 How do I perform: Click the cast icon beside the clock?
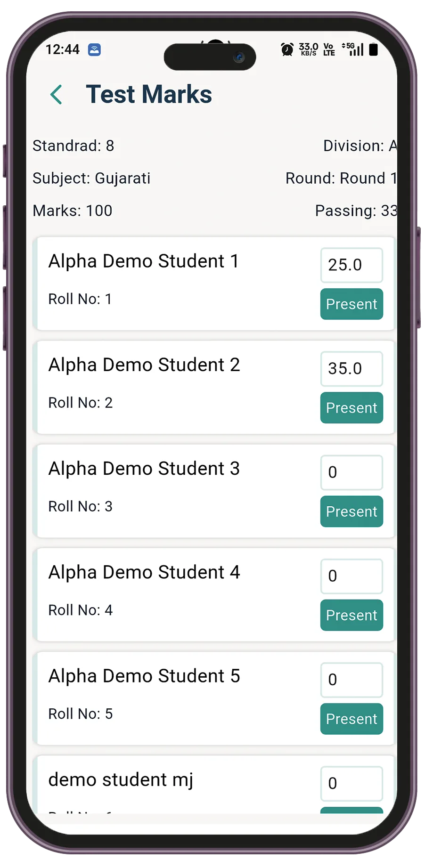94,49
